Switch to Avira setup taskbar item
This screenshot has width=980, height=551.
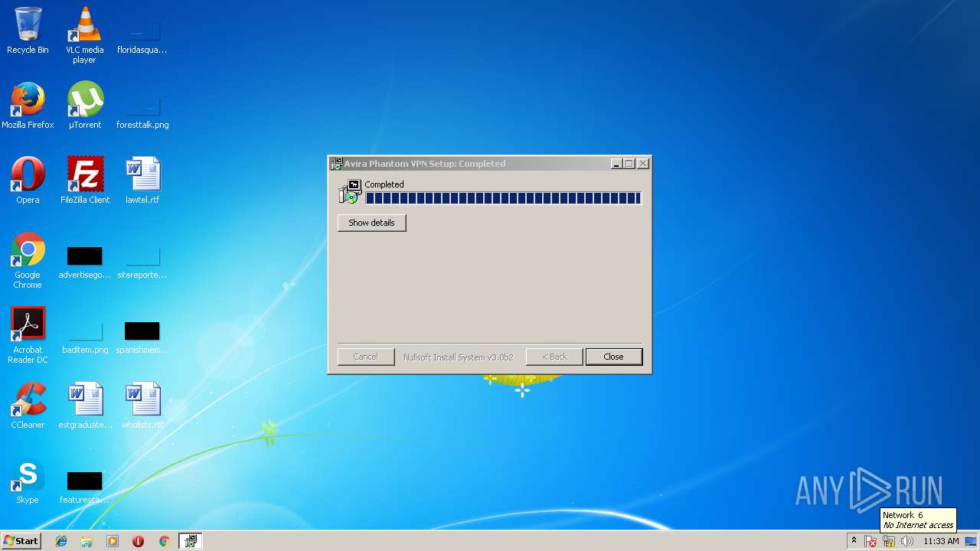point(191,541)
